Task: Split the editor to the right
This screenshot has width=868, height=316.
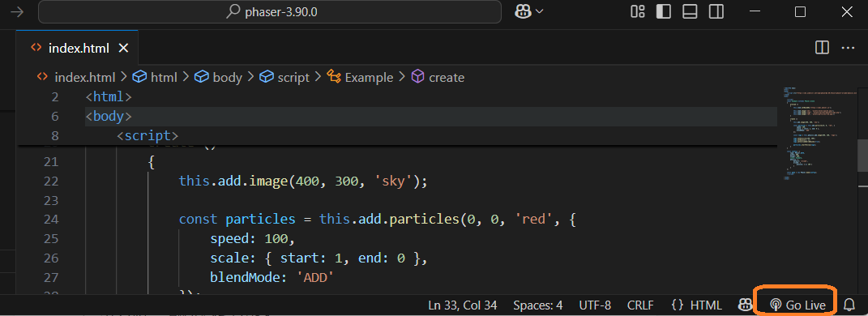Action: point(822,48)
